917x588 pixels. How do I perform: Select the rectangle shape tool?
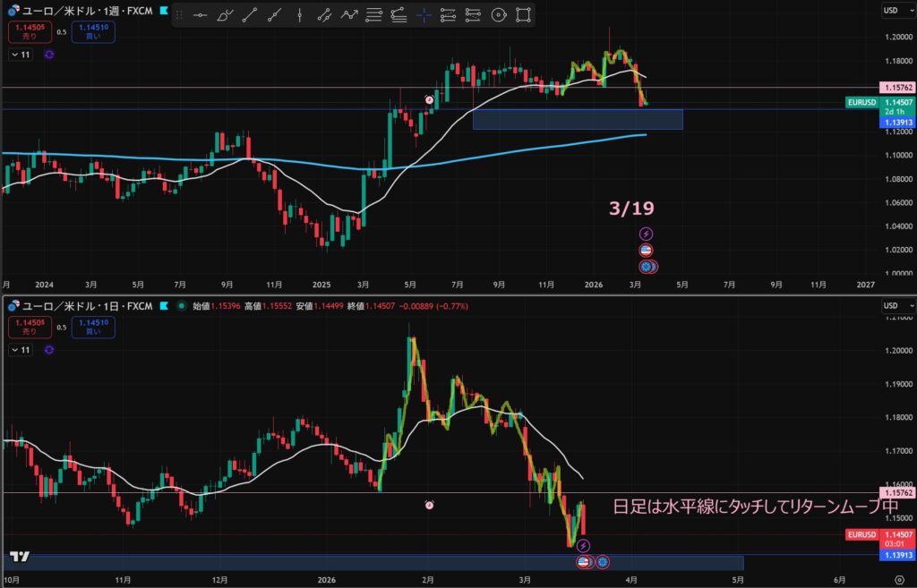pyautogui.click(x=524, y=15)
